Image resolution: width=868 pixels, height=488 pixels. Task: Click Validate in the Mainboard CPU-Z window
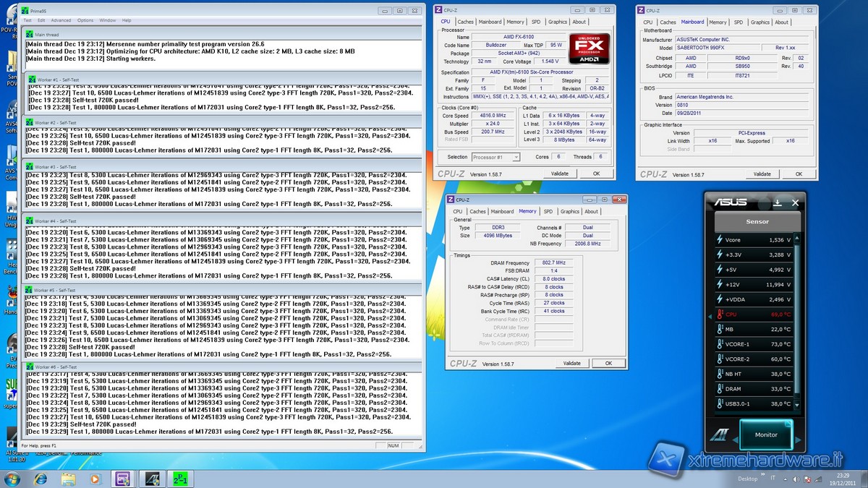762,174
